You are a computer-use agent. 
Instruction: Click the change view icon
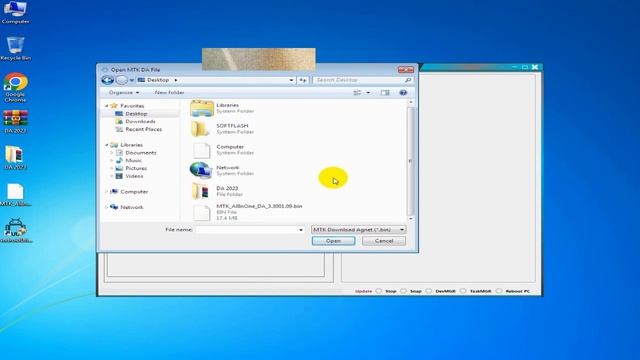pos(357,93)
